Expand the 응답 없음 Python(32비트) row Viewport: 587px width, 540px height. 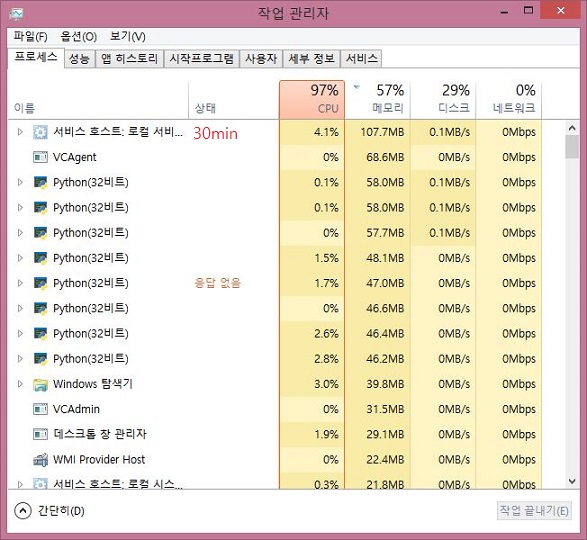20,283
